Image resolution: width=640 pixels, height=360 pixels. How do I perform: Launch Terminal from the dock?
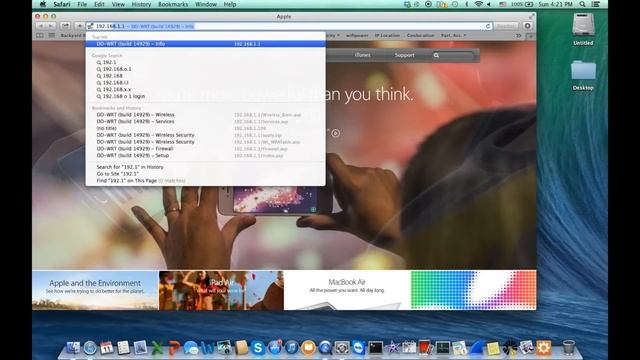[376, 348]
